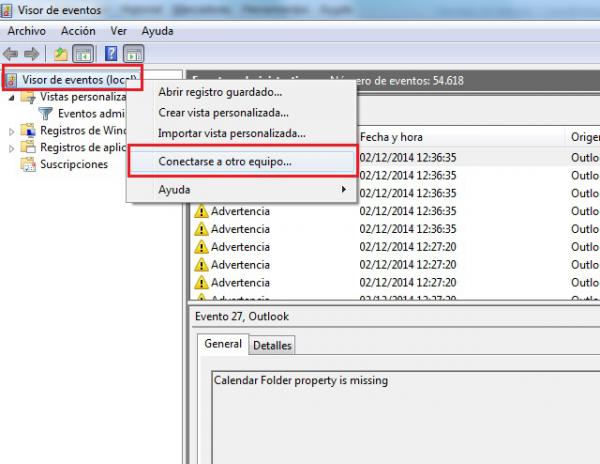Click the first 02/12/2014 12:27:20 date cell
The width and height of the screenshot is (600, 464).
point(408,247)
